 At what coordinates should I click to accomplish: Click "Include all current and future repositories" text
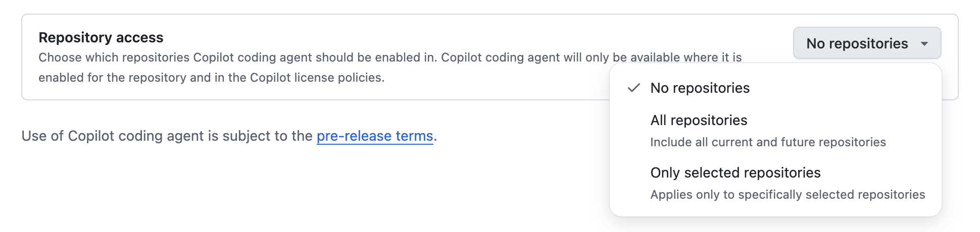coord(768,142)
